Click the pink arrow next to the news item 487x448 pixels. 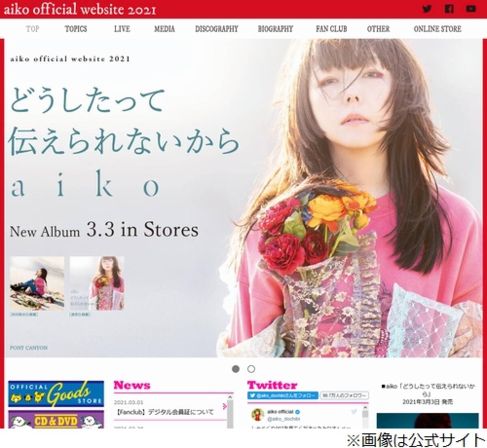[x=225, y=405]
